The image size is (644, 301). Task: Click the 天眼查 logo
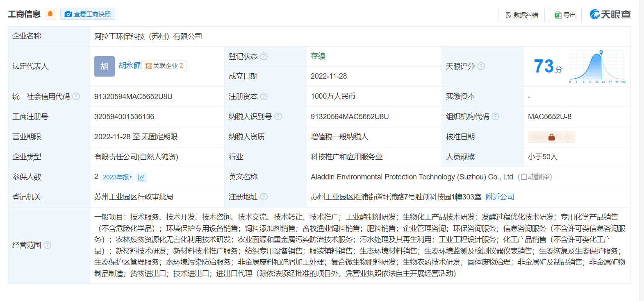[x=610, y=15]
